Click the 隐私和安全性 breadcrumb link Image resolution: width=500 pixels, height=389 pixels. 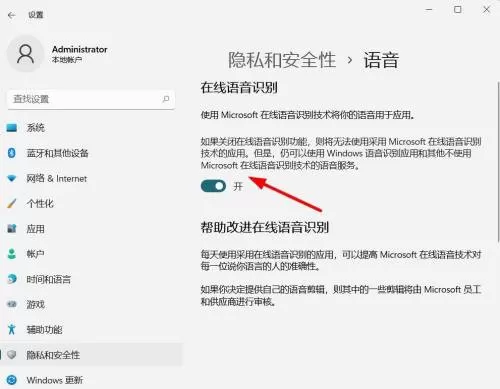click(282, 60)
